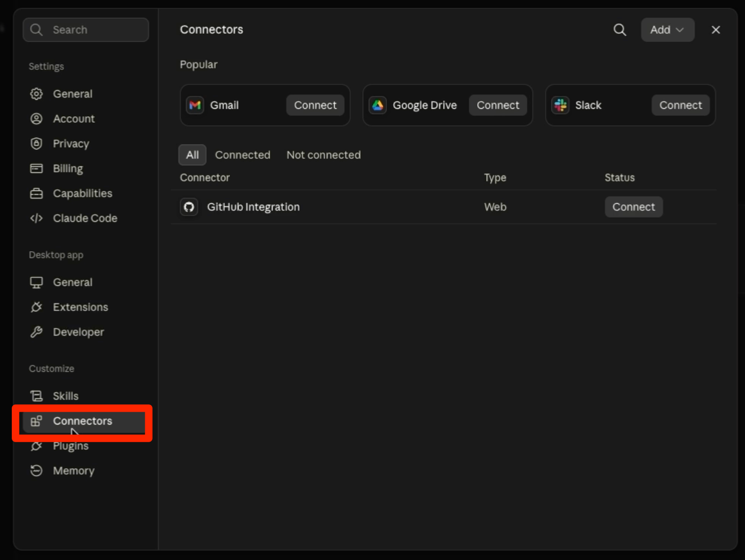Click the Capabilities briefcase icon
This screenshot has height=560, width=745.
point(36,193)
